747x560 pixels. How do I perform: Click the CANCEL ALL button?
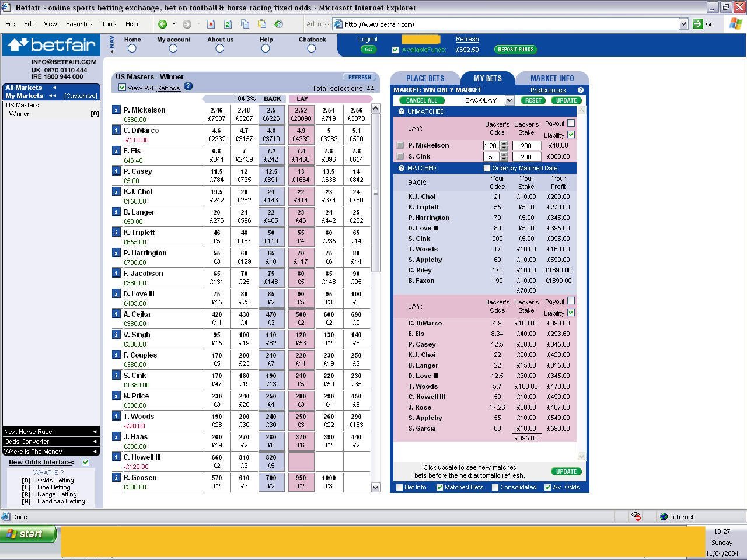point(422,100)
